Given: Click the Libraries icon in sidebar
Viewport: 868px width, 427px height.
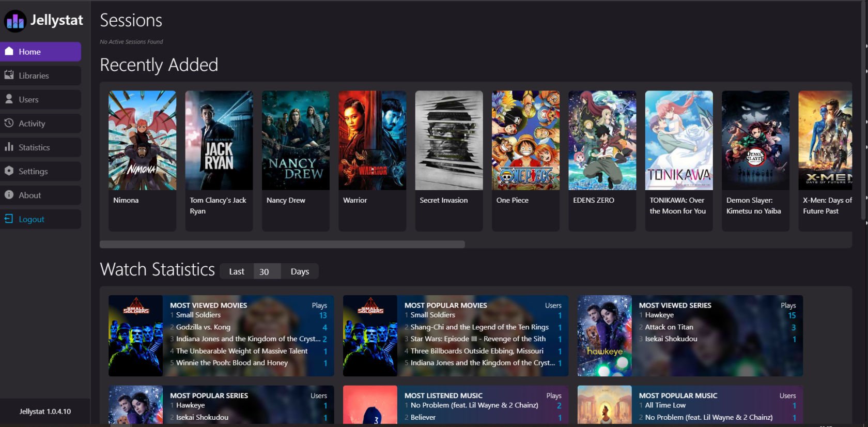Looking at the screenshot, I should point(9,75).
